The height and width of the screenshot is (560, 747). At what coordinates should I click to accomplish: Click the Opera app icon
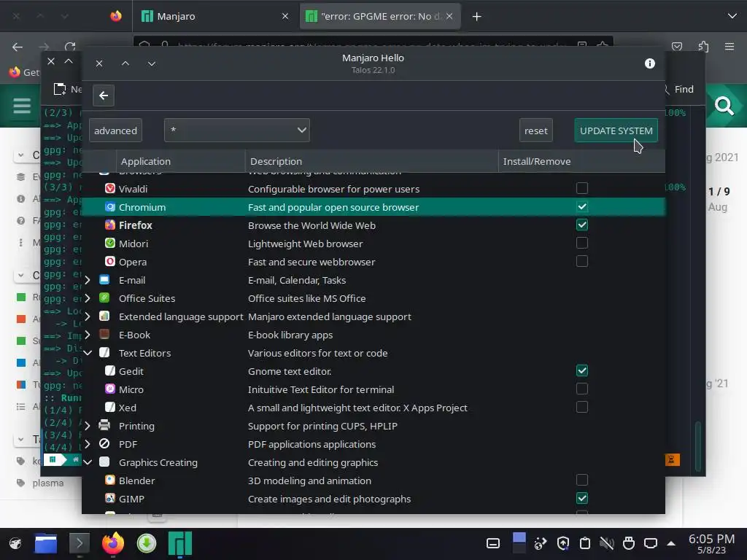[110, 262]
